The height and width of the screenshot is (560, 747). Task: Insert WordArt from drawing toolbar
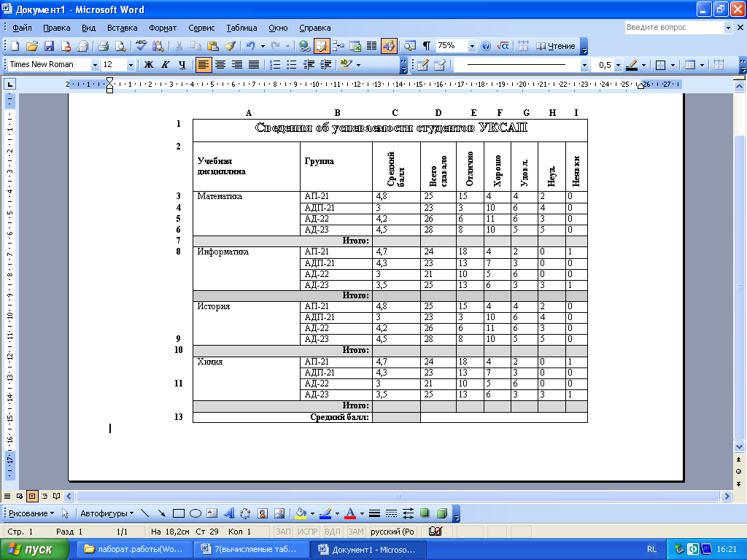coord(228,513)
